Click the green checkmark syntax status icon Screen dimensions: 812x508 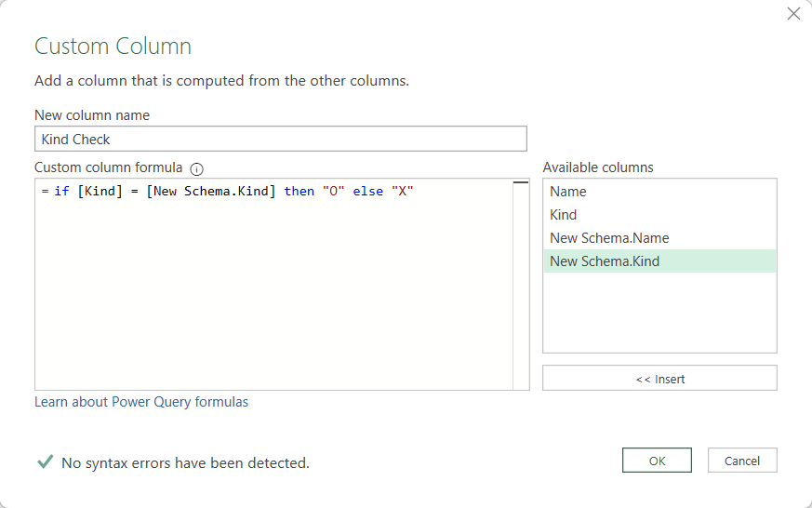44,461
